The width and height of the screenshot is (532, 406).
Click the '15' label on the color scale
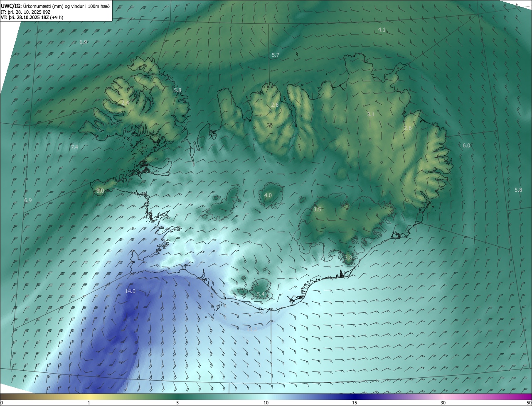(355, 403)
